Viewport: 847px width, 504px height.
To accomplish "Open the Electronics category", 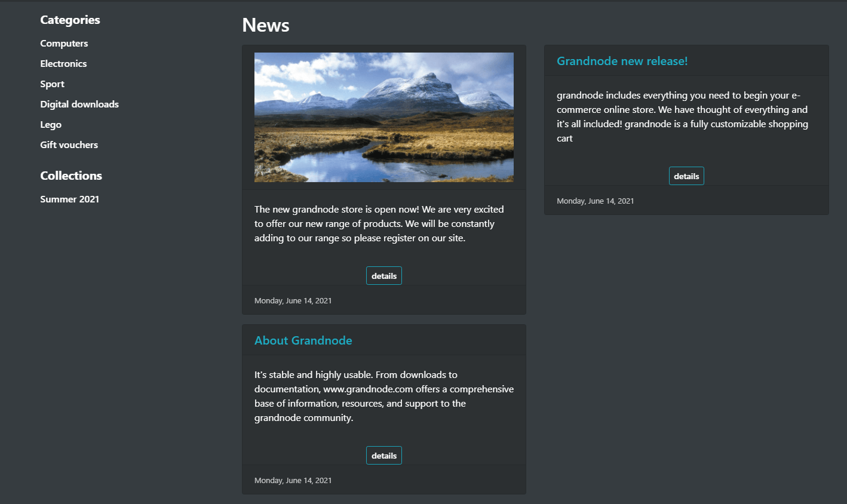I will [x=63, y=64].
